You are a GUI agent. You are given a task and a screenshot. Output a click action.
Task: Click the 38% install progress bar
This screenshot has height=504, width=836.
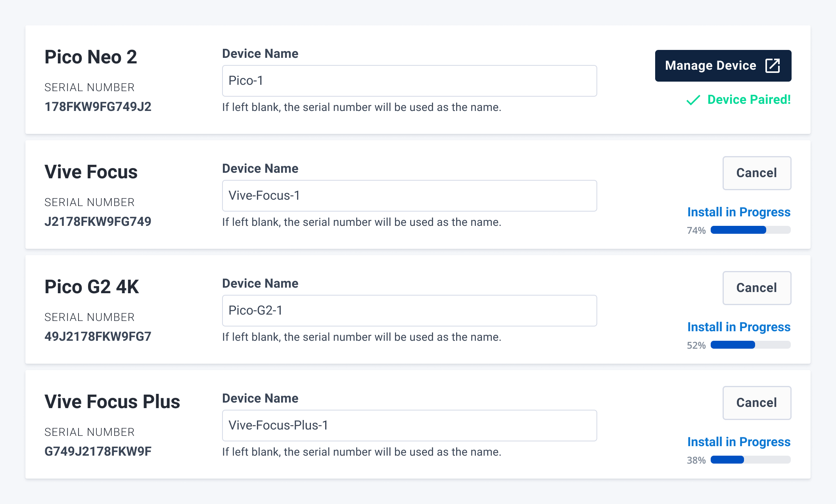coord(750,460)
